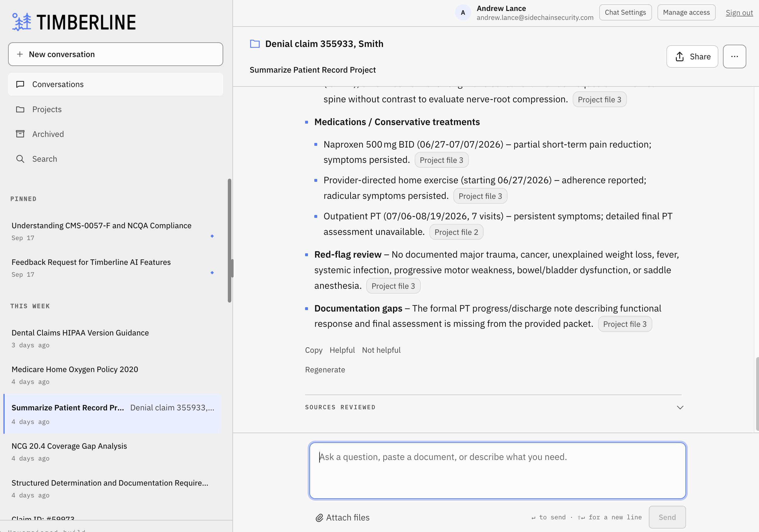Click the paperclip Attach files icon
Image resolution: width=759 pixels, height=532 pixels.
click(x=319, y=518)
